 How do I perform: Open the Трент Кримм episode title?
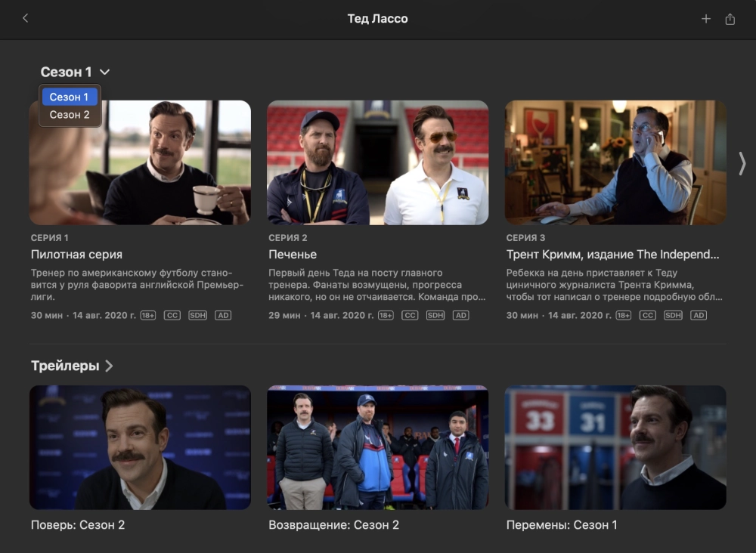click(x=612, y=255)
